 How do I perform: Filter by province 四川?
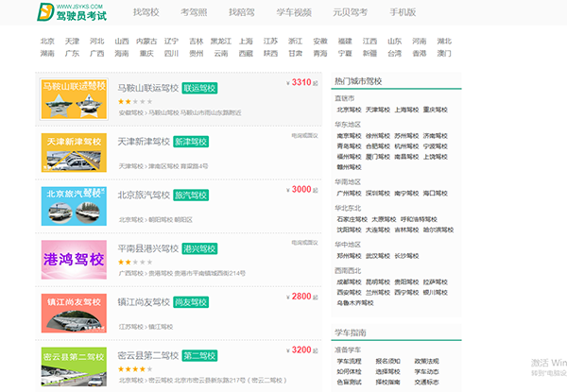[x=171, y=54]
